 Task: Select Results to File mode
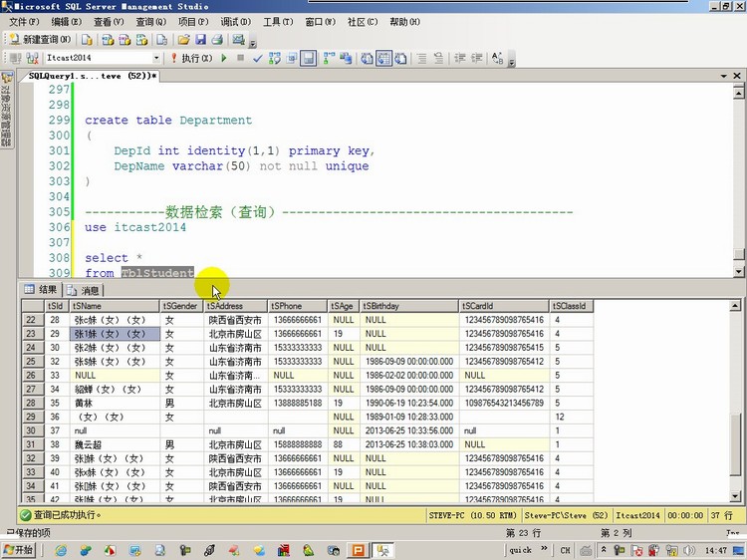point(400,58)
